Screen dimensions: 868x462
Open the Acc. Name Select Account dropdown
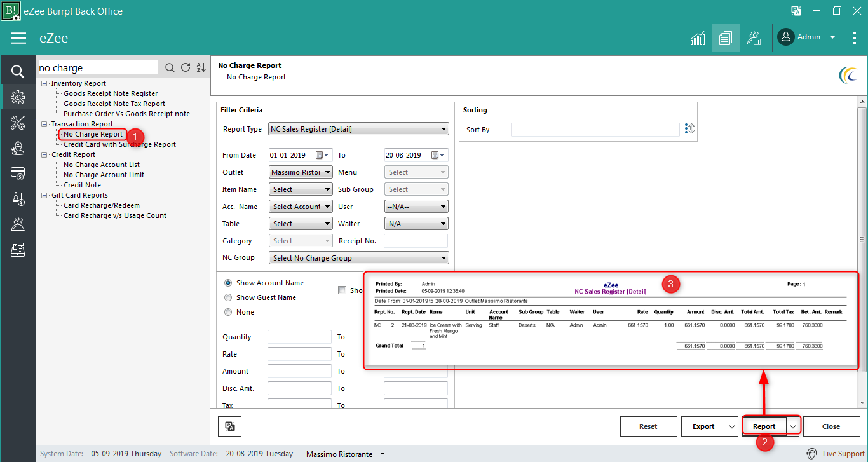coord(301,207)
